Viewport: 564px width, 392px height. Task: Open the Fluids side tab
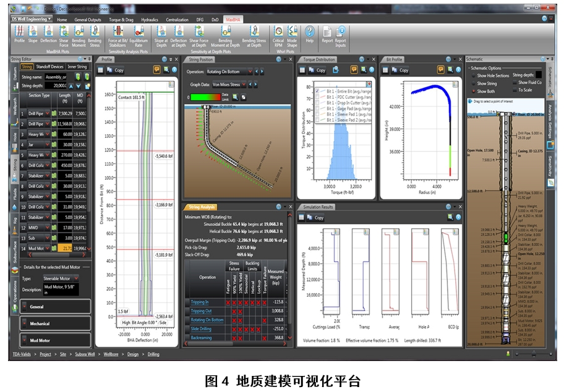click(15, 198)
